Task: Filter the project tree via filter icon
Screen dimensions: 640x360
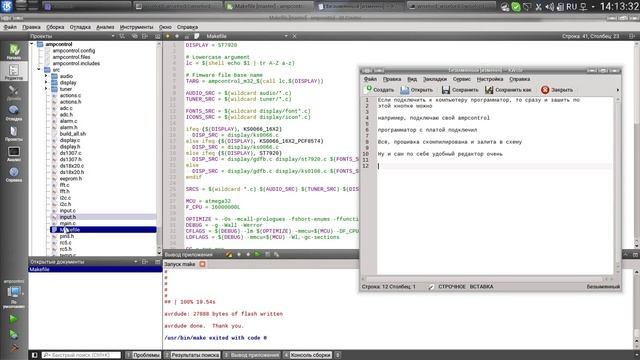Action: point(122,36)
